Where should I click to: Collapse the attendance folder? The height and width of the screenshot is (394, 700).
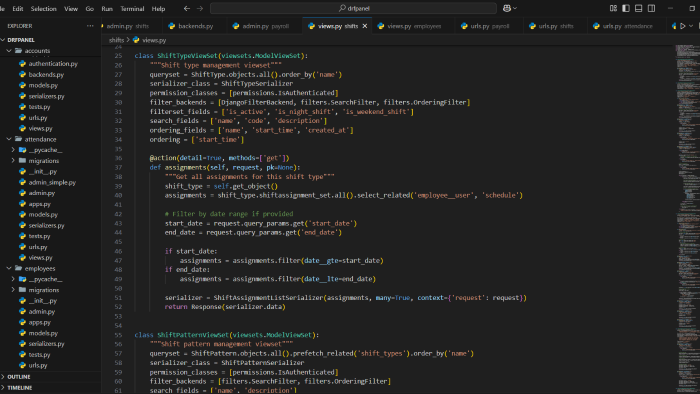(x=50, y=139)
